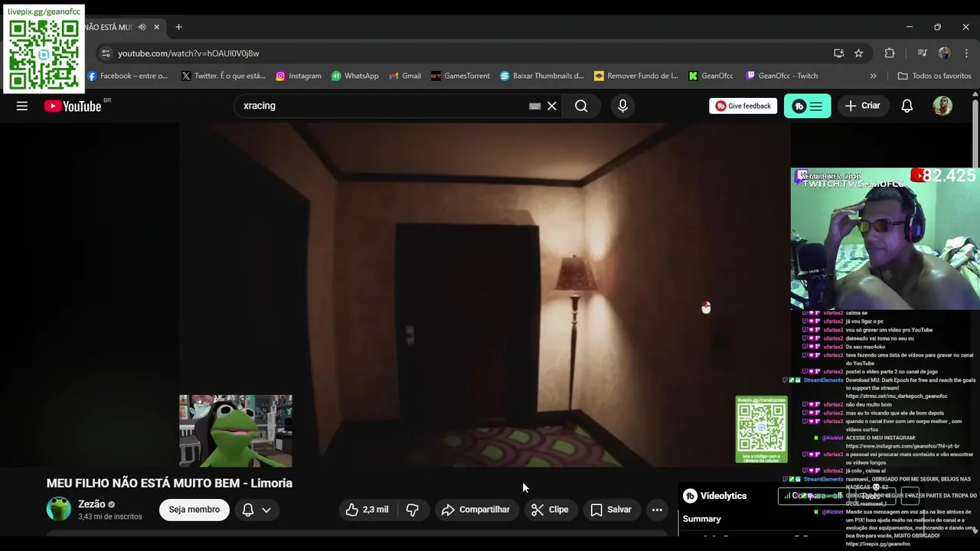Open Chrome profile avatar
The height and width of the screenshot is (551, 980).
(x=944, y=53)
